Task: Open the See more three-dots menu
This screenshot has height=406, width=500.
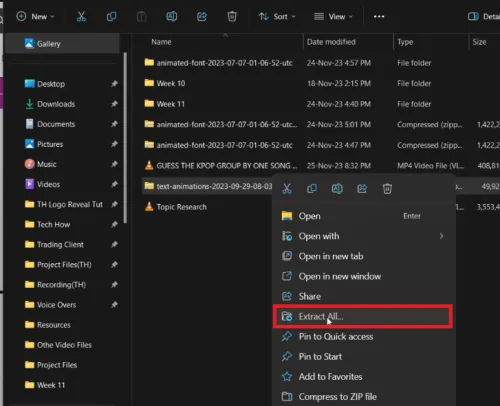Action: 379,16
